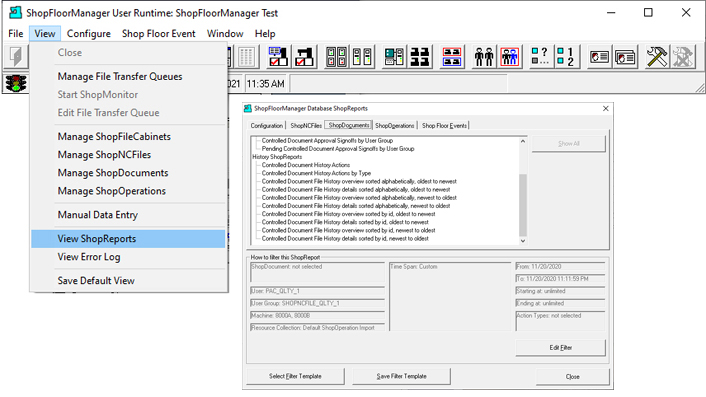The height and width of the screenshot is (397, 706).
Task: Click the red and blue machine groups icon
Action: [452, 57]
